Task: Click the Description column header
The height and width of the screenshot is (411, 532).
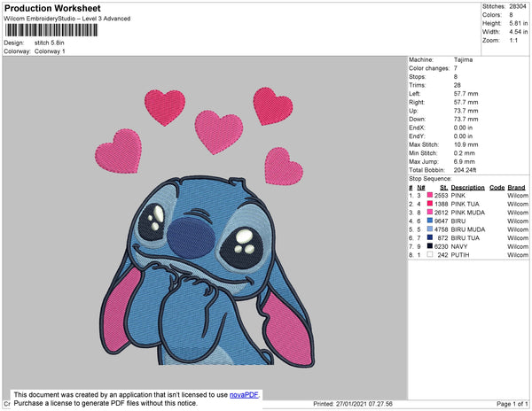Action: [467, 188]
